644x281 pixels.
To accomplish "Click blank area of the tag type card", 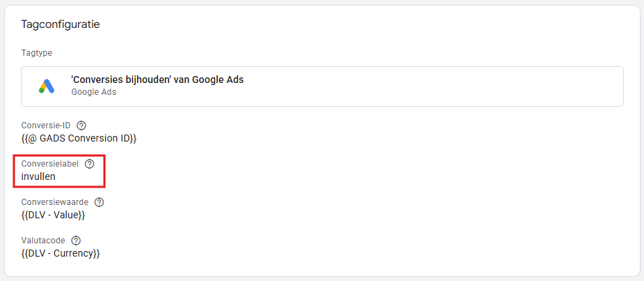I will coord(432,86).
